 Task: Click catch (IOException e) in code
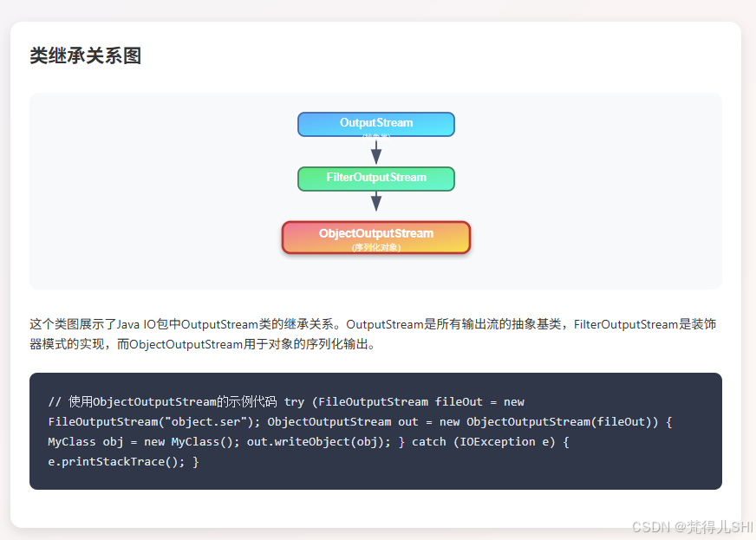[x=483, y=442]
